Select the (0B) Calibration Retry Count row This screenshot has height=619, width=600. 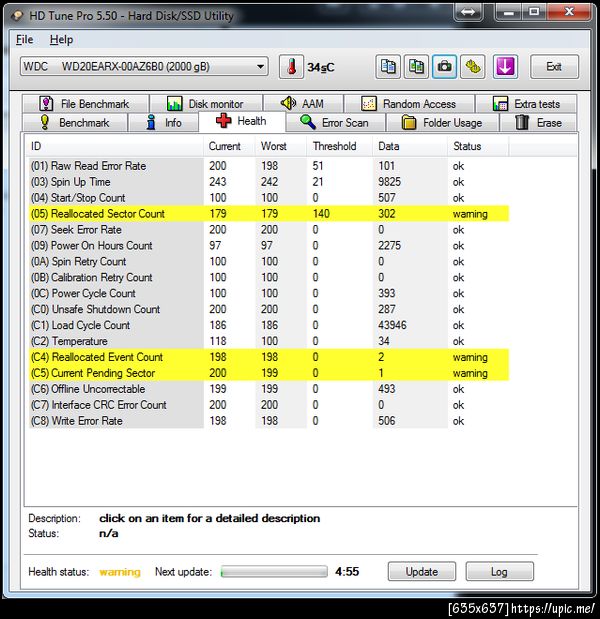(x=269, y=278)
